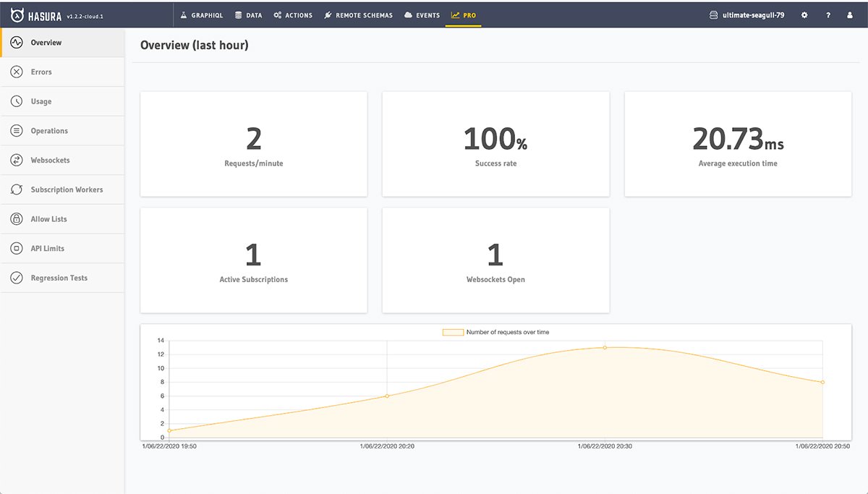Click the user account icon
868x494 pixels.
[x=851, y=14]
